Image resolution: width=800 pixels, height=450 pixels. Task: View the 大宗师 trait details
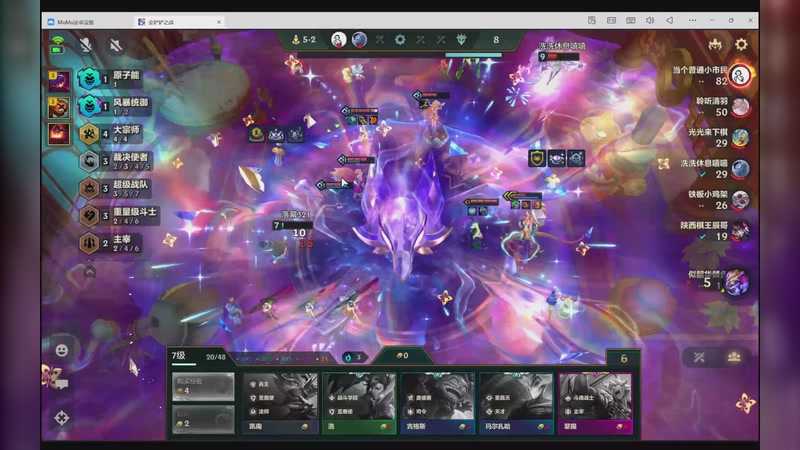tap(110, 134)
